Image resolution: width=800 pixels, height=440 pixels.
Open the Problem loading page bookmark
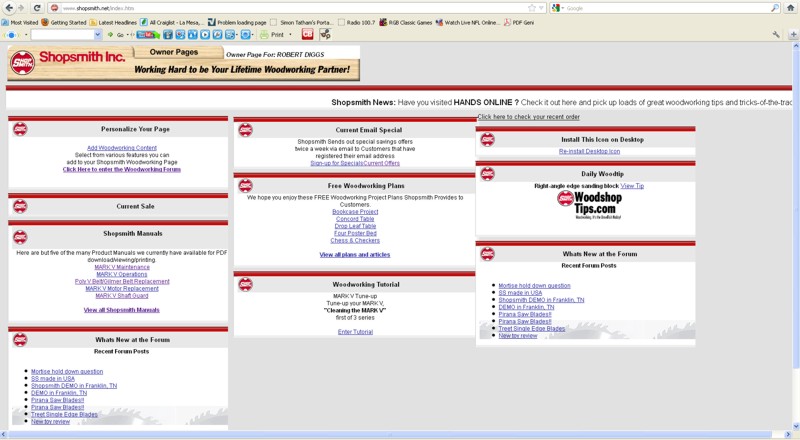[x=237, y=22]
